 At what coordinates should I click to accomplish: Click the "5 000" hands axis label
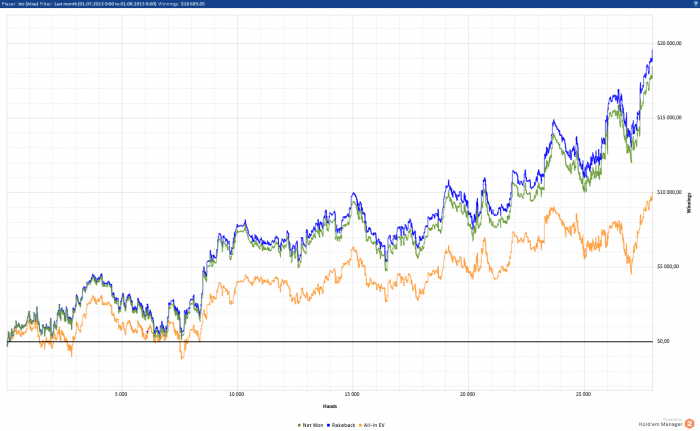pyautogui.click(x=121, y=394)
